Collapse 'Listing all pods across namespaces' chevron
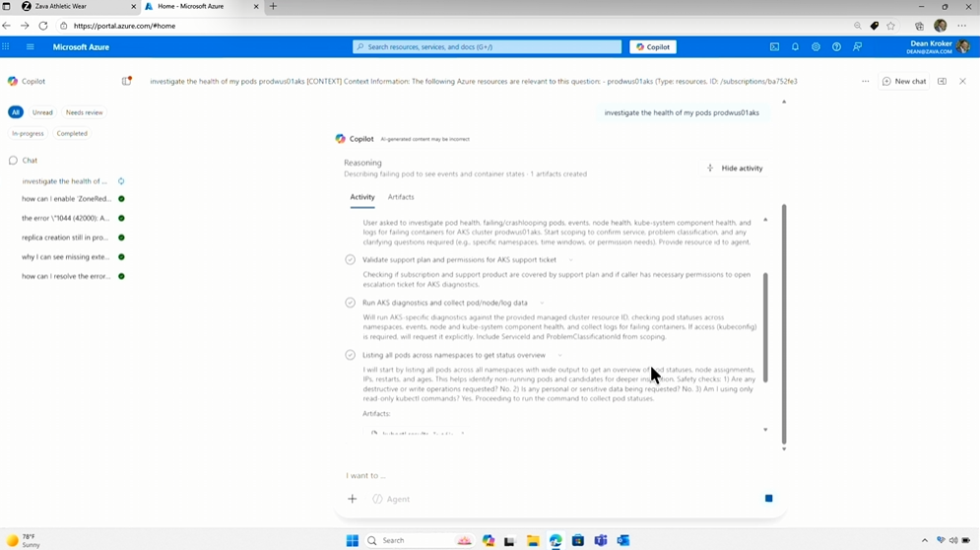The width and height of the screenshot is (980, 550). pos(560,356)
